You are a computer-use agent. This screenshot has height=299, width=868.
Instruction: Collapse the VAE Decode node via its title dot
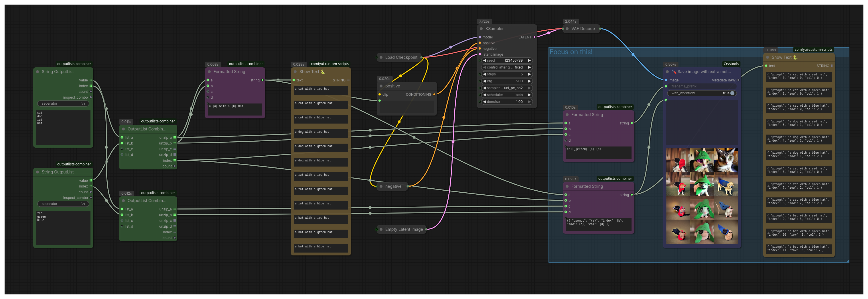pos(567,29)
